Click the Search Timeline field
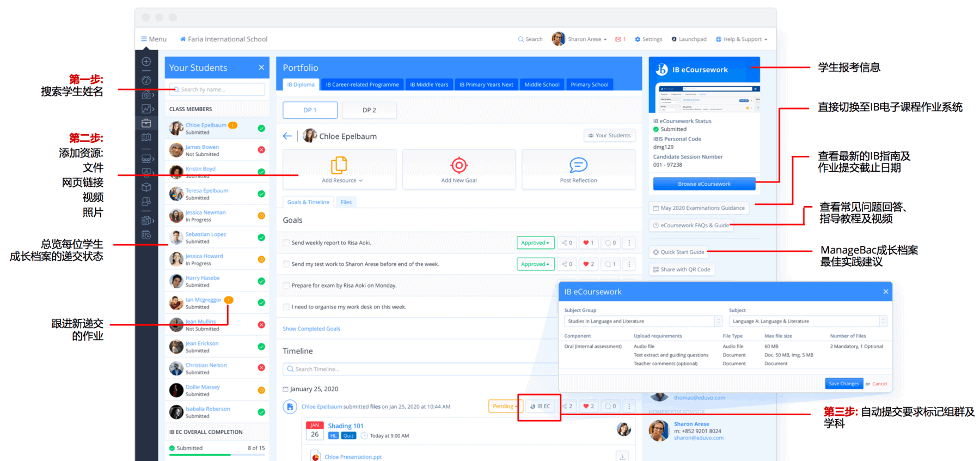Viewport: 980px width, 461px height. 419,369
